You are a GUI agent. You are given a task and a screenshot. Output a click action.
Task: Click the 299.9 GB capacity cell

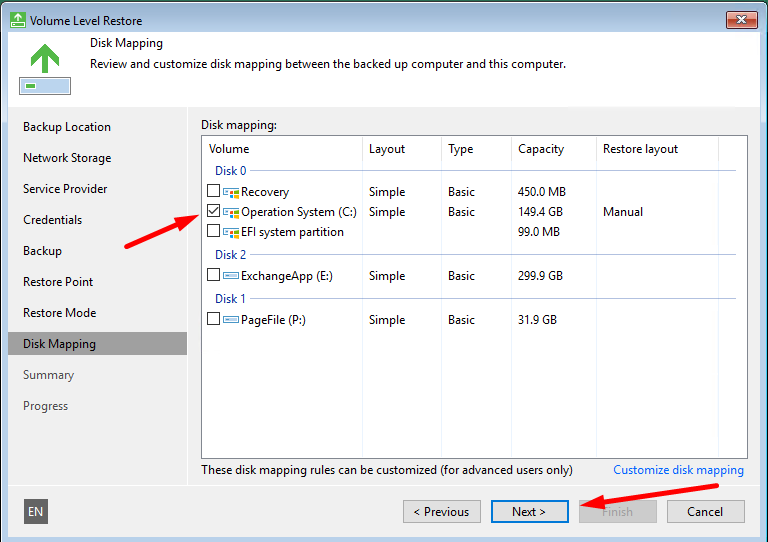tap(540, 276)
